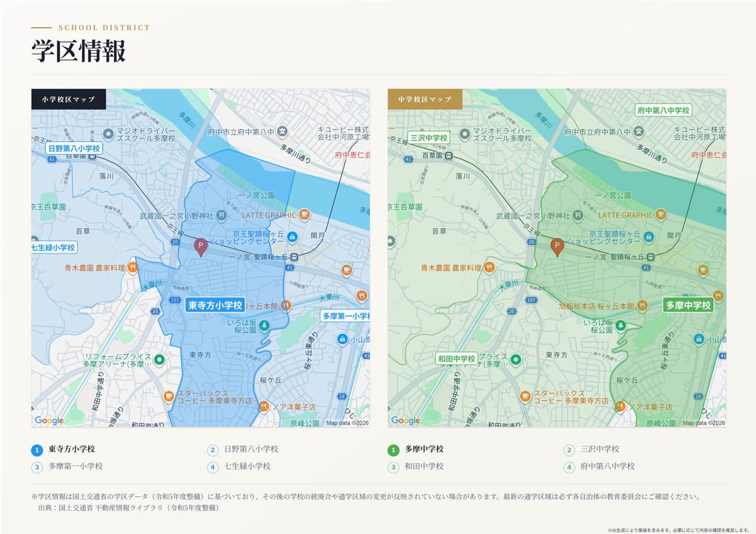Select 青木農園 restaurant icon on left map

pos(132,268)
